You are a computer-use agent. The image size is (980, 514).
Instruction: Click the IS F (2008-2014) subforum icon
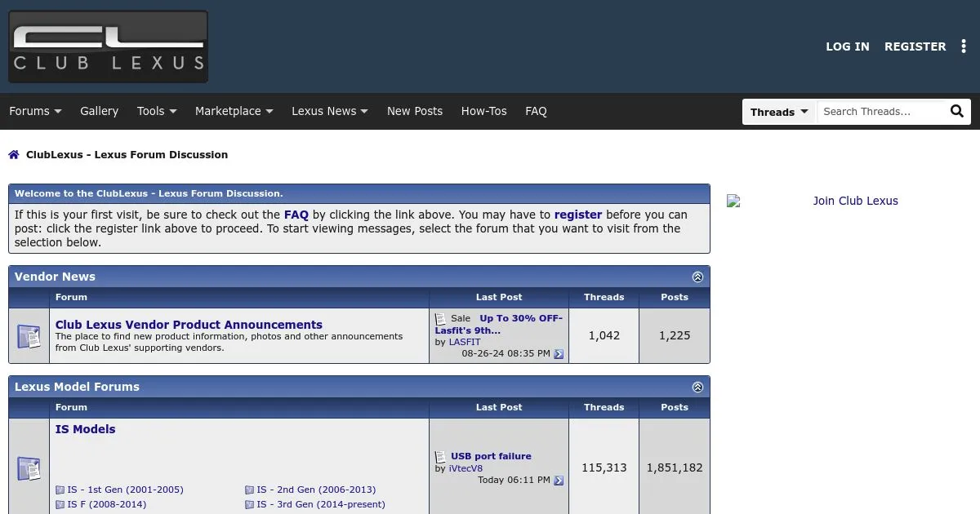[x=60, y=505]
